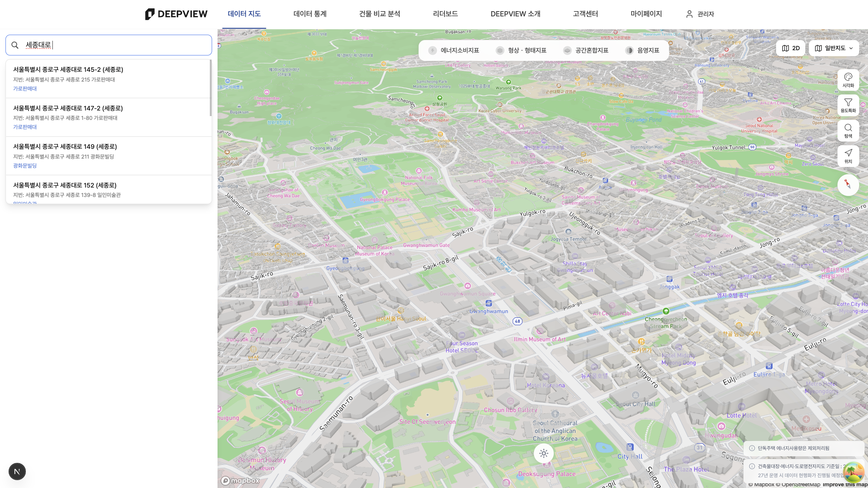This screenshot has width=868, height=488.
Task: Open the 데이터 통계 tab
Action: pyautogui.click(x=310, y=14)
